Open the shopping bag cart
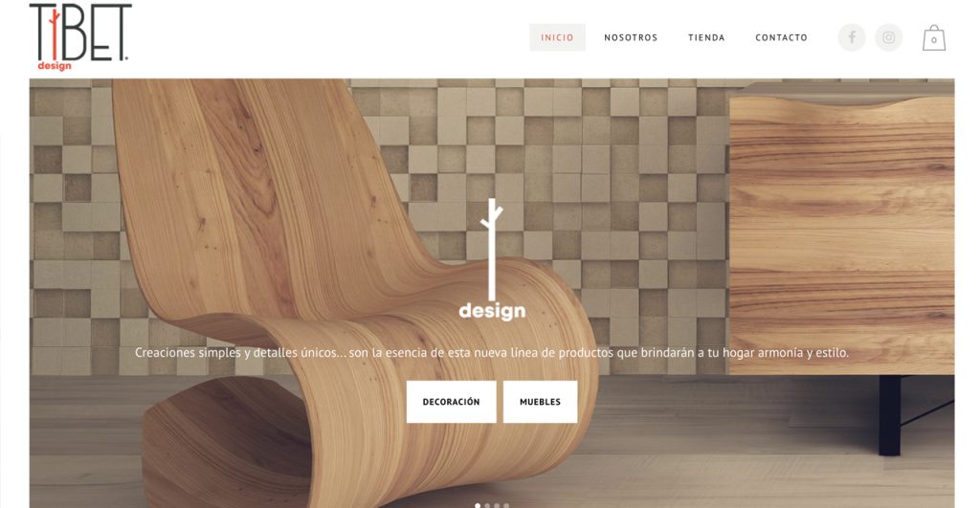 934,38
